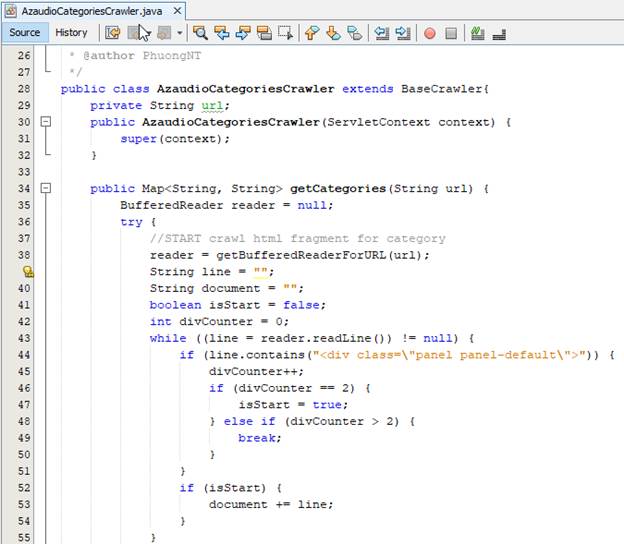Viewport: 624px width, 544px height.
Task: Switch to the History view
Action: (71, 33)
